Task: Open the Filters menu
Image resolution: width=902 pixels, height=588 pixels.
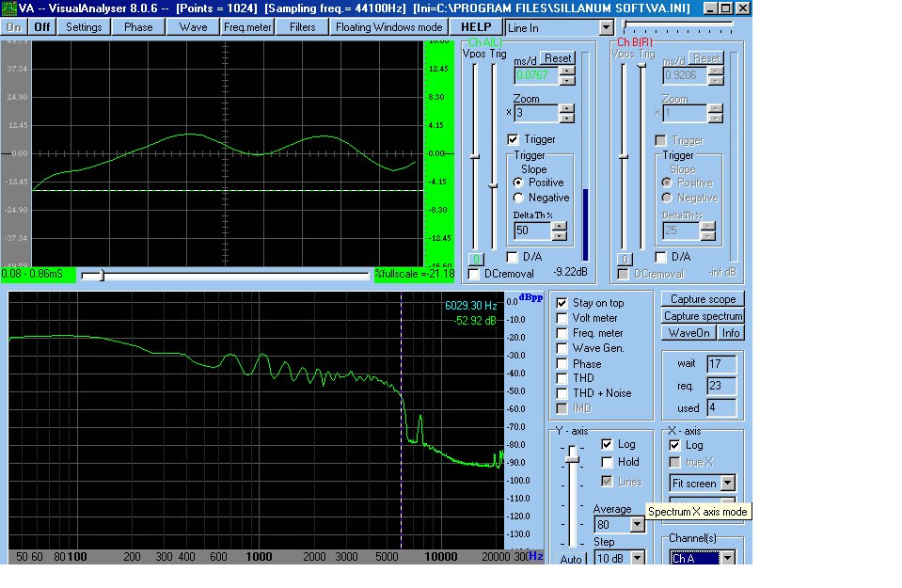Action: [x=302, y=27]
